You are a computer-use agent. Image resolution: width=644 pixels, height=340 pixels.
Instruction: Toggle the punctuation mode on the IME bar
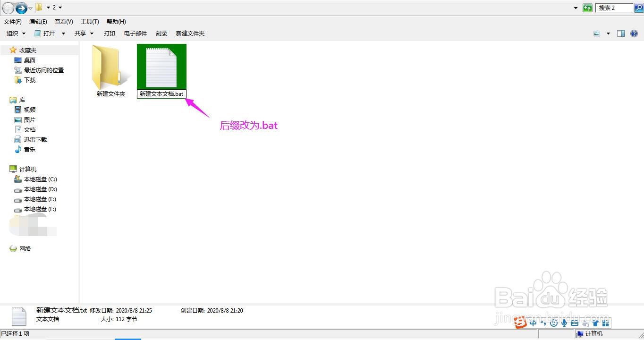click(543, 323)
